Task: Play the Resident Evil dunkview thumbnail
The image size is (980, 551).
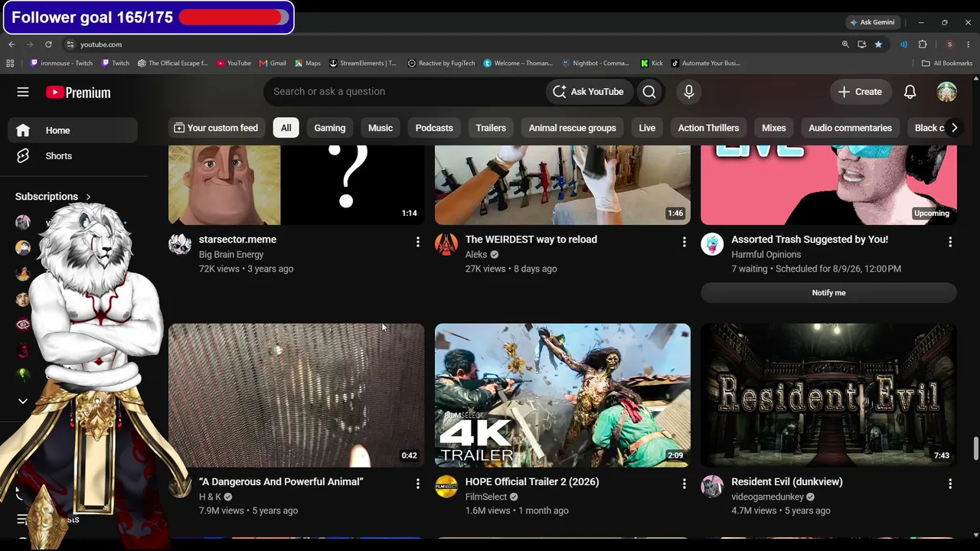Action: [828, 395]
